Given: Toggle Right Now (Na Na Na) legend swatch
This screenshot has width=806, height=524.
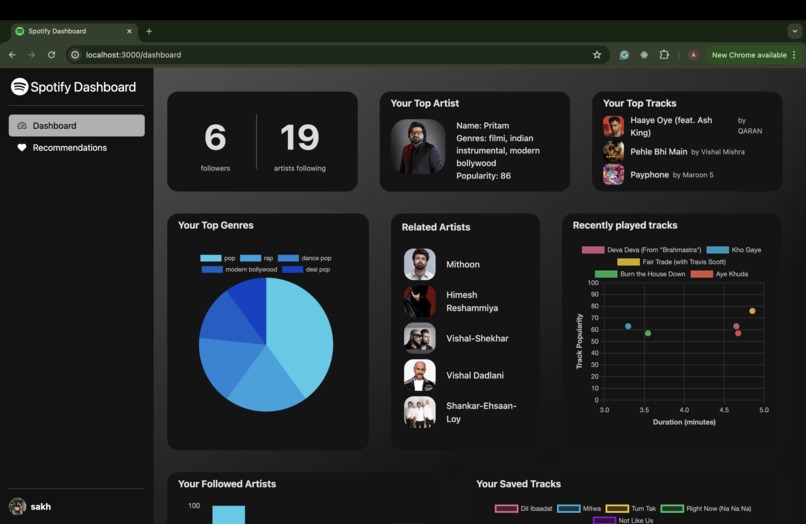Looking at the screenshot, I should pyautogui.click(x=672, y=509).
